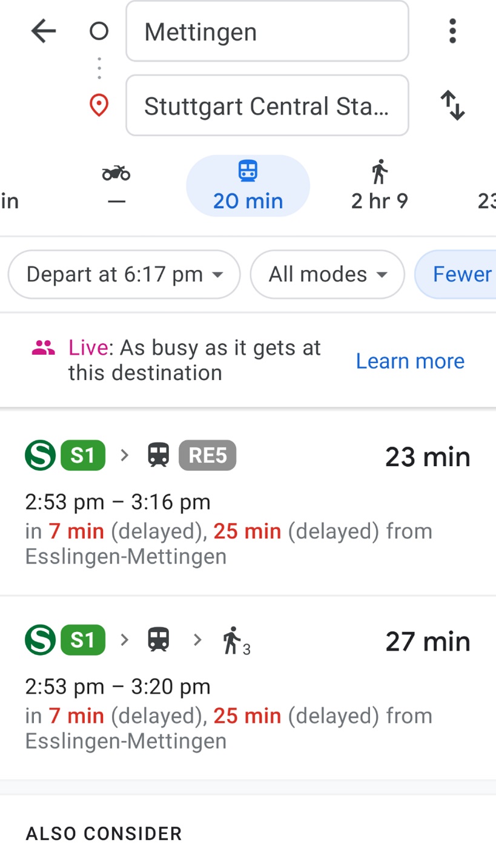Viewport: 496px width, 868px height.
Task: Select the transit mode showing 20 min
Action: (248, 186)
